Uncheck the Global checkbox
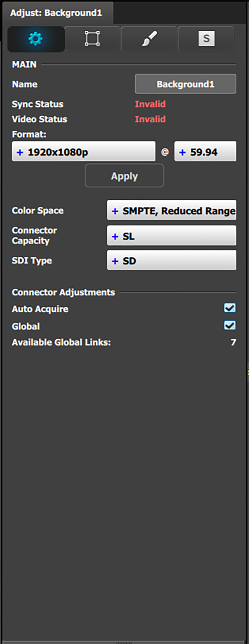249x644 pixels. [x=230, y=325]
